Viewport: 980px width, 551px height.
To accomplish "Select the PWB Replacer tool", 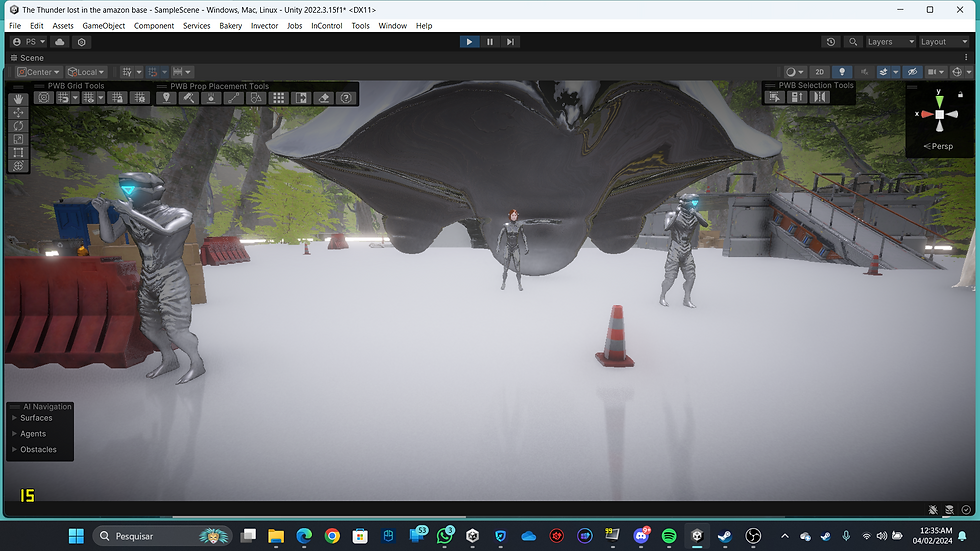I will [301, 97].
